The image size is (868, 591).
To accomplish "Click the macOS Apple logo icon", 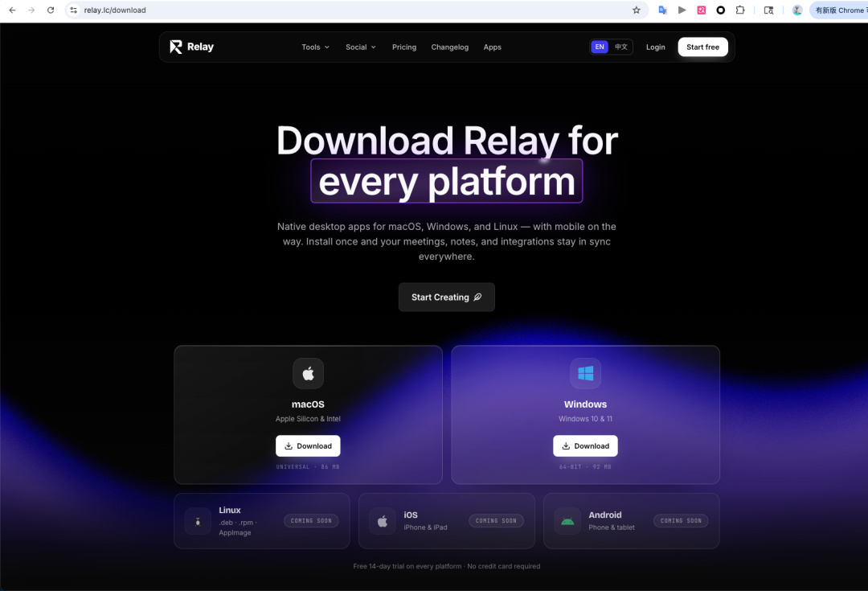I will tap(309, 373).
